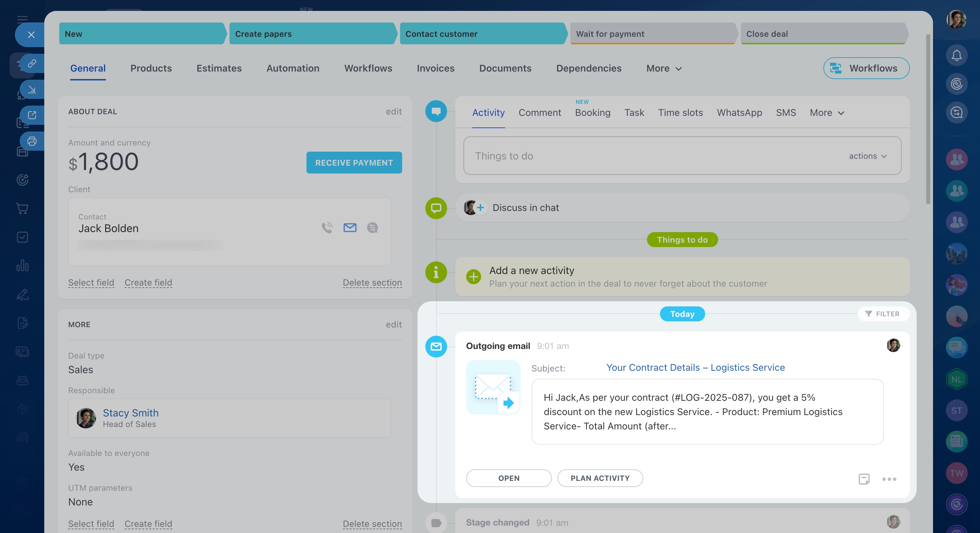Switch to the Products tab
This screenshot has height=533, width=980.
[x=151, y=68]
